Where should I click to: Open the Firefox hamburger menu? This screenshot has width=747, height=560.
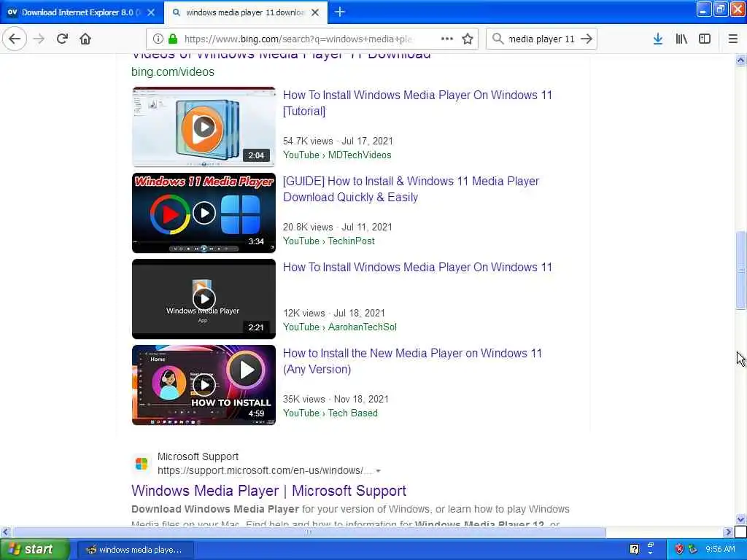(733, 39)
